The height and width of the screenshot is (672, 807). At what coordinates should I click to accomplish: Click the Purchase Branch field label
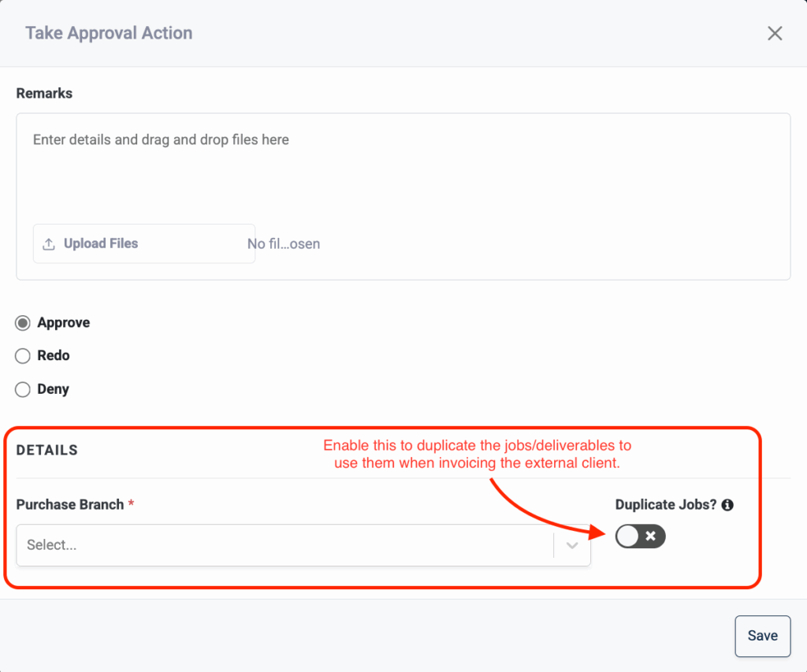tap(70, 505)
